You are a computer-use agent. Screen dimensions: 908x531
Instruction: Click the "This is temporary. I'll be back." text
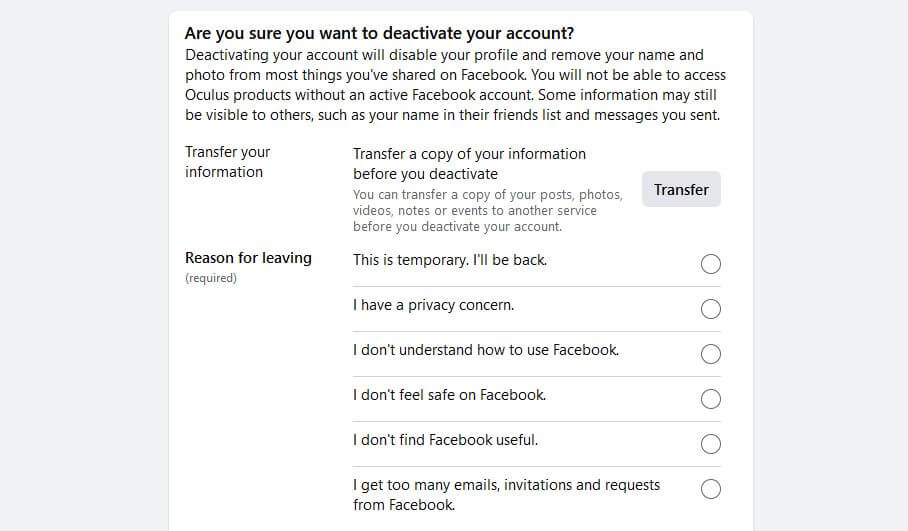pos(450,260)
